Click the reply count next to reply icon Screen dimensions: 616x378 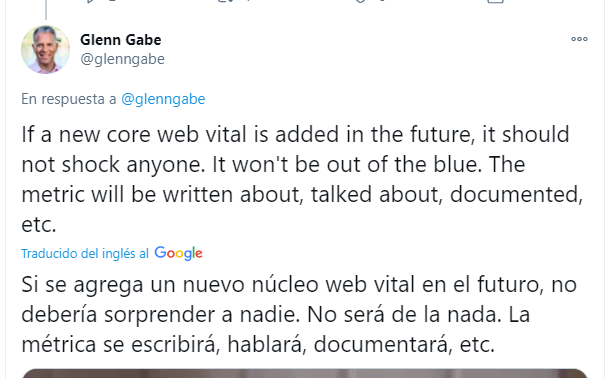pyautogui.click(x=112, y=1)
